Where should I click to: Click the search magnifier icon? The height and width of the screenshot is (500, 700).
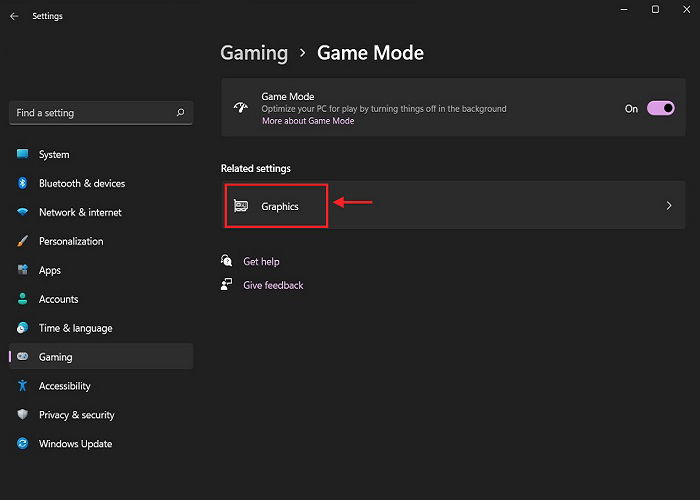[180, 112]
